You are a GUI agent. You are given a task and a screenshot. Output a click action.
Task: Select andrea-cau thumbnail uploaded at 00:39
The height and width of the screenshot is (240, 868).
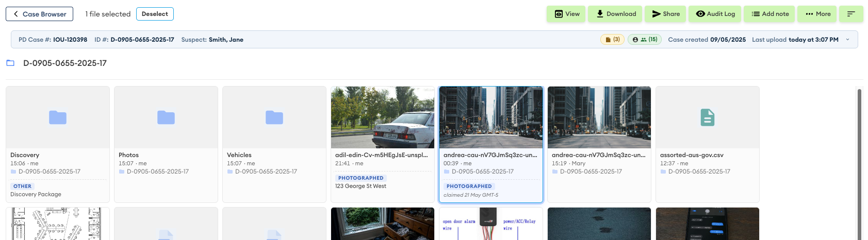click(491, 117)
